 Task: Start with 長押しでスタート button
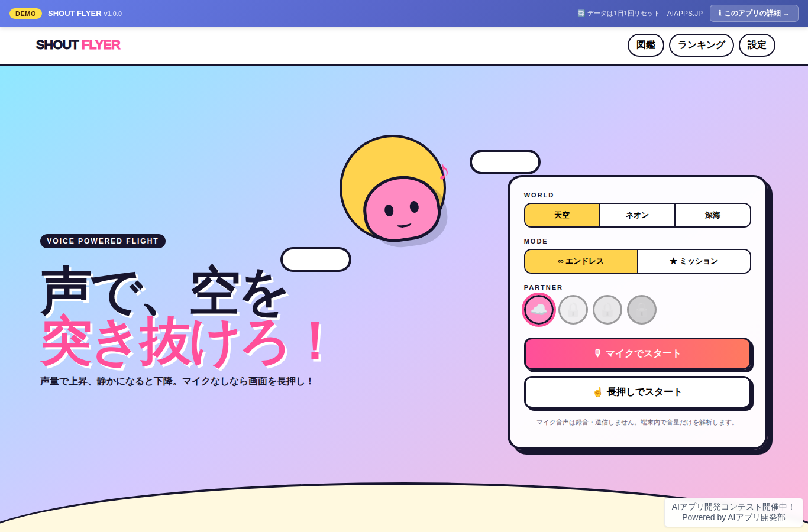click(x=638, y=392)
